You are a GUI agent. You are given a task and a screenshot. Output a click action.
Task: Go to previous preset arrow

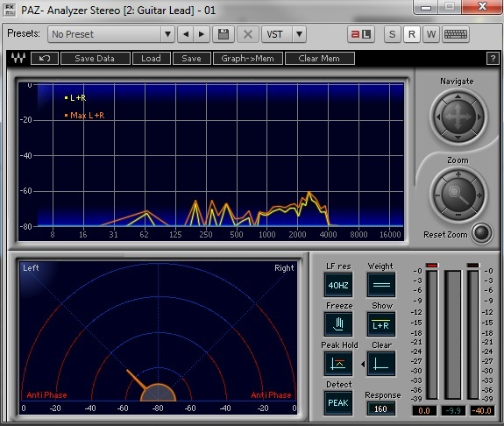(x=186, y=34)
